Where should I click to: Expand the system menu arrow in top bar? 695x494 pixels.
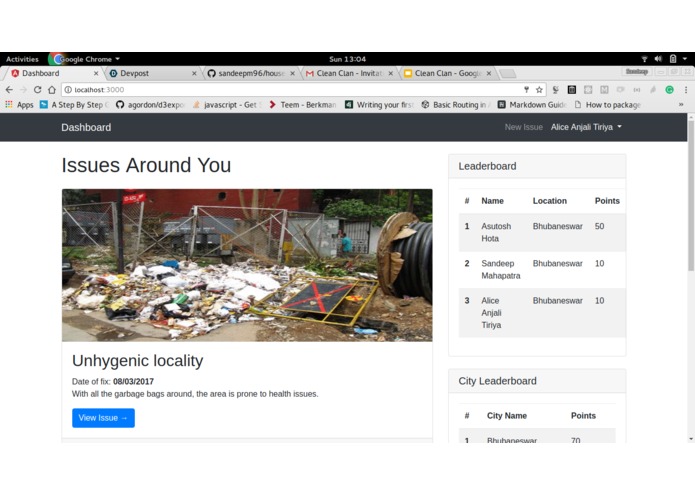685,59
